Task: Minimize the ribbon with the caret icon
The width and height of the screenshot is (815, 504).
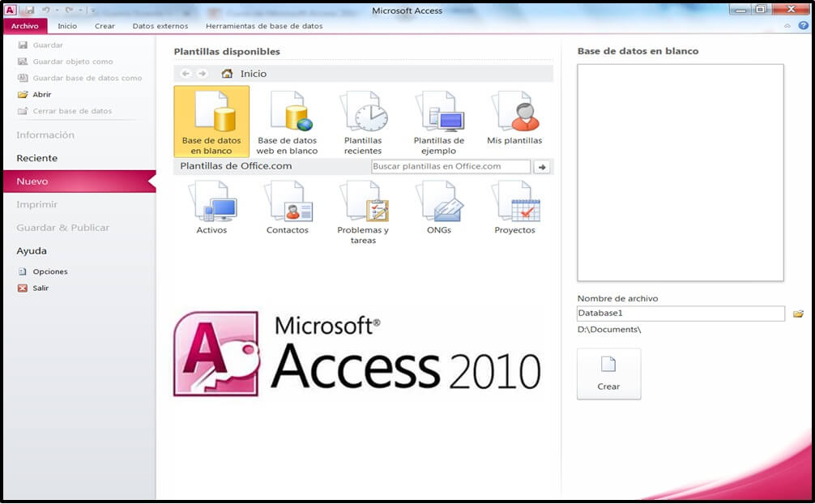Action: pos(787,25)
